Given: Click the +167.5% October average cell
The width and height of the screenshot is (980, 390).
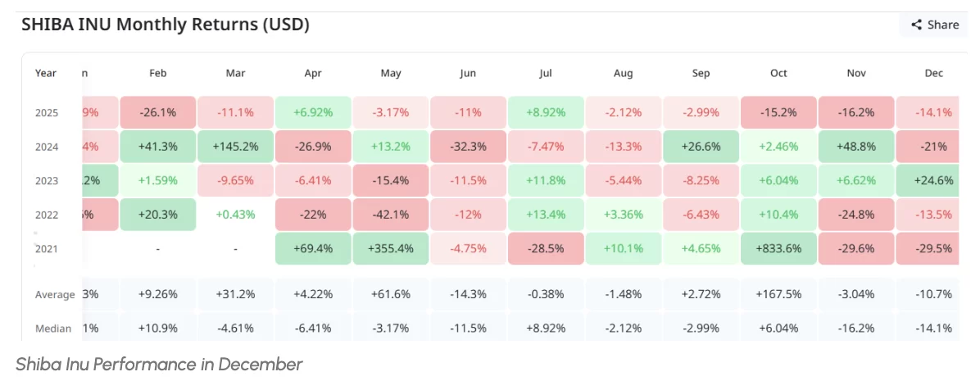Looking at the screenshot, I should [x=778, y=294].
